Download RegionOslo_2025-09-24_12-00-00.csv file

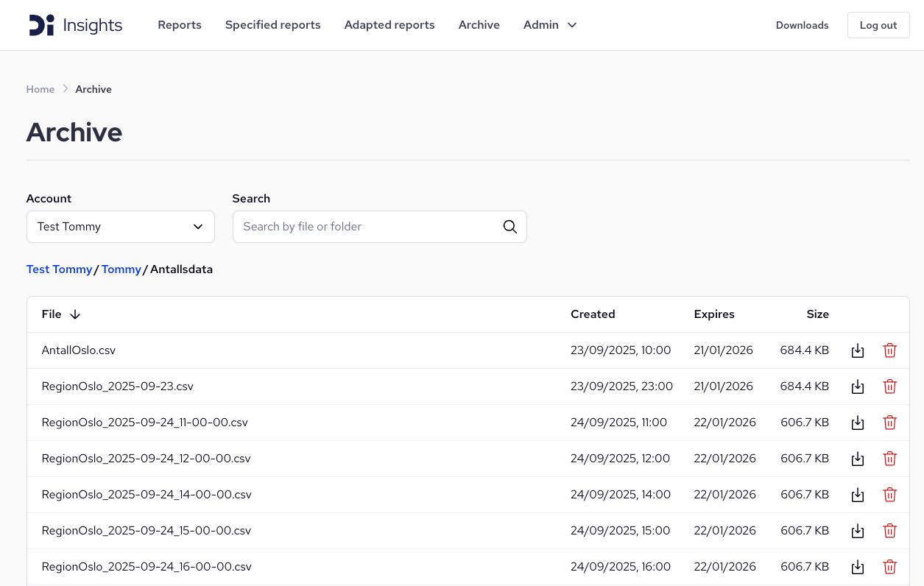click(857, 459)
